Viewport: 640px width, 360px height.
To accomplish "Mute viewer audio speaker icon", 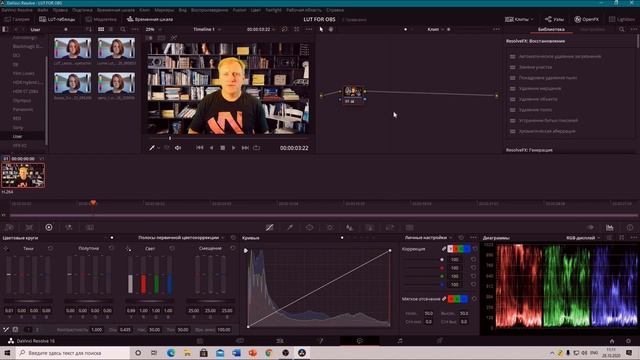I will tap(178, 148).
